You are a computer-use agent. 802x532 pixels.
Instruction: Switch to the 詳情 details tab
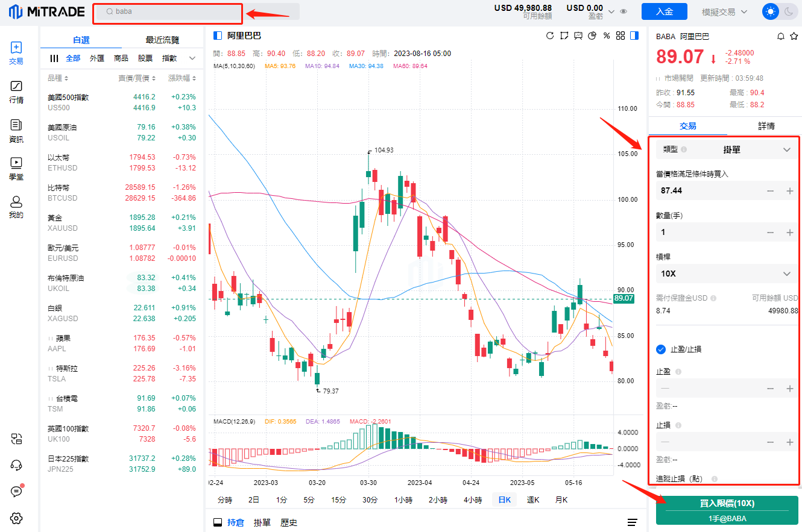pos(766,126)
